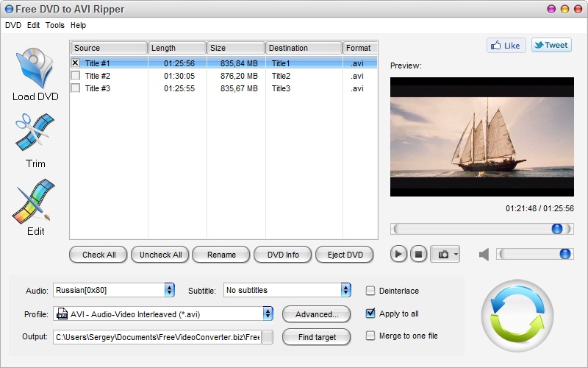Select the Title #2 row name

point(98,76)
